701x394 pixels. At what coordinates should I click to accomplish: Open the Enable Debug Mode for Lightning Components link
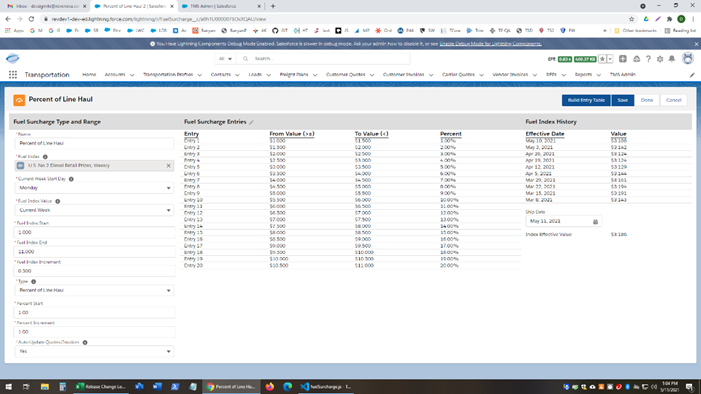point(490,44)
